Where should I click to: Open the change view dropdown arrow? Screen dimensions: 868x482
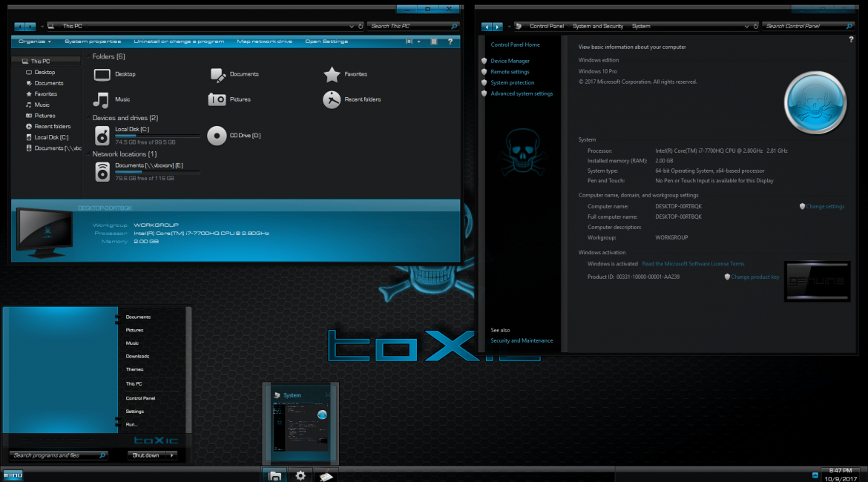point(418,42)
